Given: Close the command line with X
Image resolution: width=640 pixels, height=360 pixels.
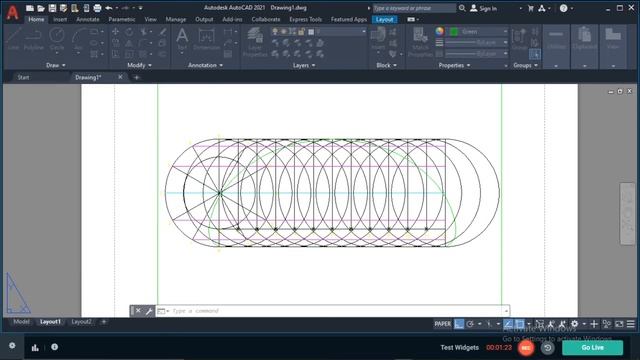Looking at the screenshot, I should pos(138,311).
